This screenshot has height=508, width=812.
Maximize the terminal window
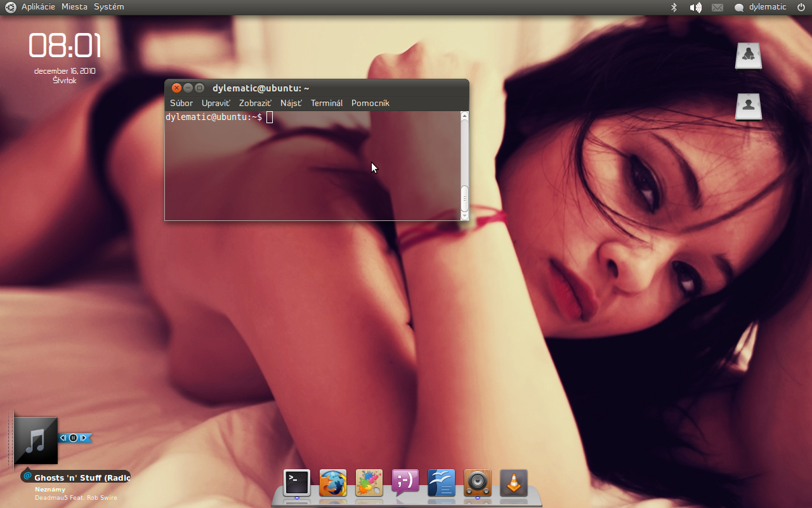click(199, 88)
